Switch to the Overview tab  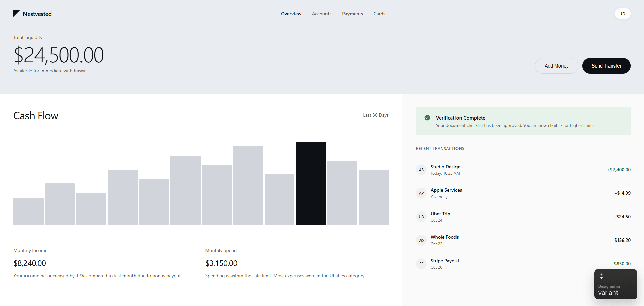[291, 14]
